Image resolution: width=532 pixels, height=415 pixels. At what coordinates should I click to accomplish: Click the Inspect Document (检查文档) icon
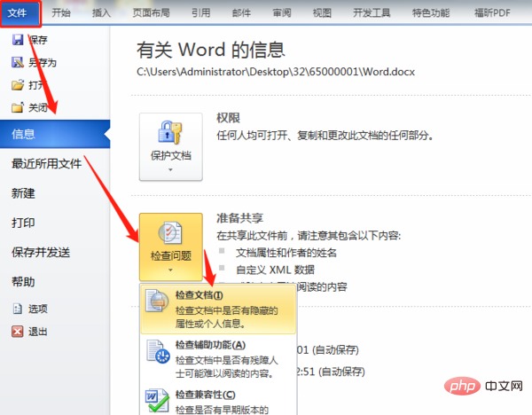(155, 302)
